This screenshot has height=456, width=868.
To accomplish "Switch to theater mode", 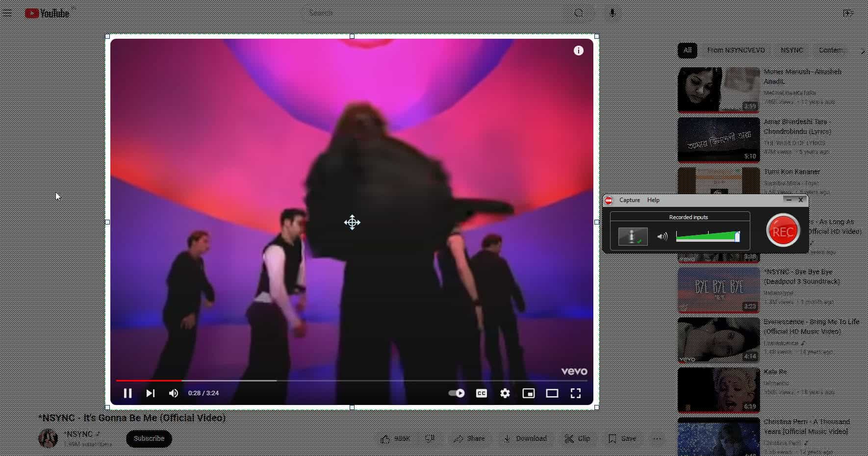I will coord(552,393).
